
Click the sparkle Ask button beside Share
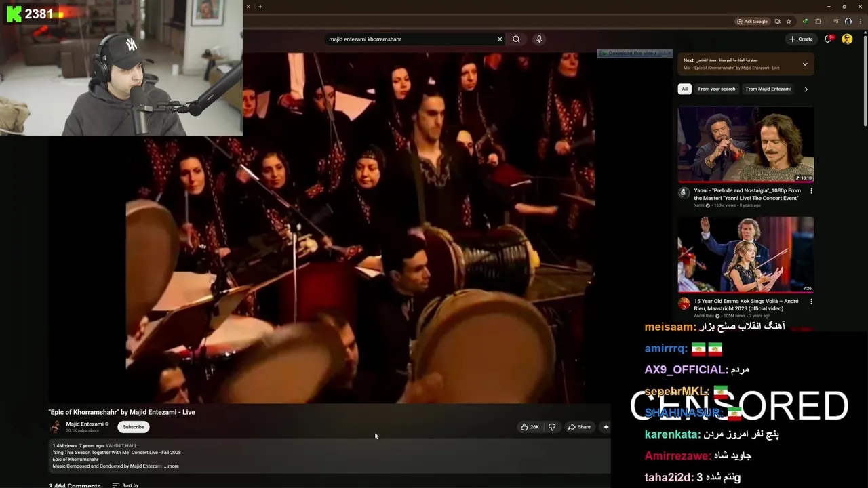606,427
